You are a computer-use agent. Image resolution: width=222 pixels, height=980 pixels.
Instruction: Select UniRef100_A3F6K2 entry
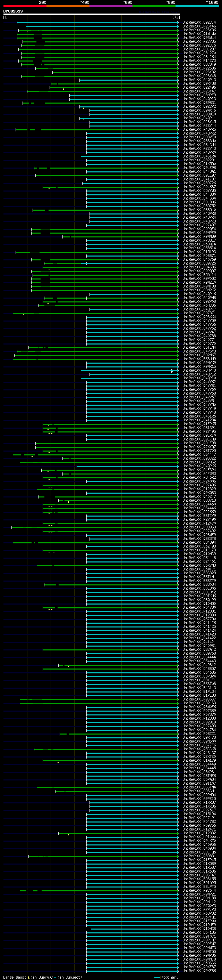pyautogui.click(x=199, y=477)
